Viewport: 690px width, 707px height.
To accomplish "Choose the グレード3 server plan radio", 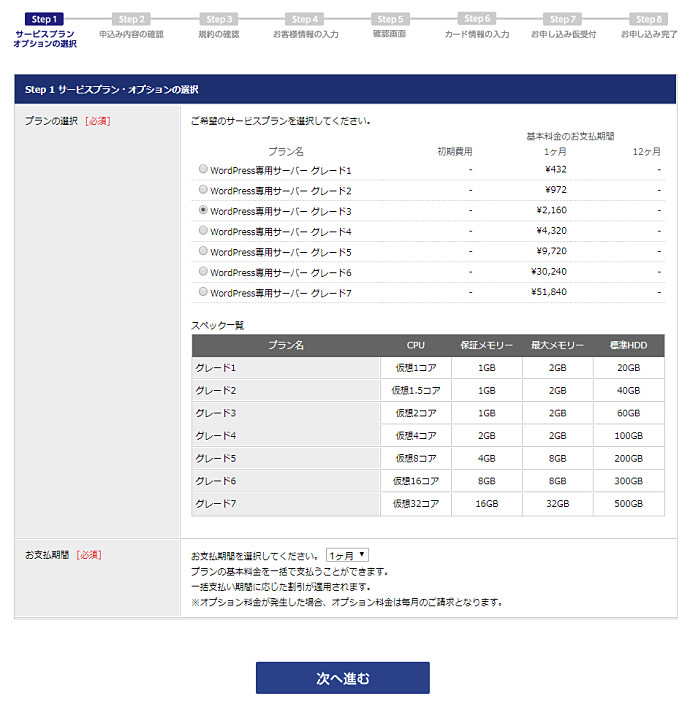I will click(x=204, y=211).
